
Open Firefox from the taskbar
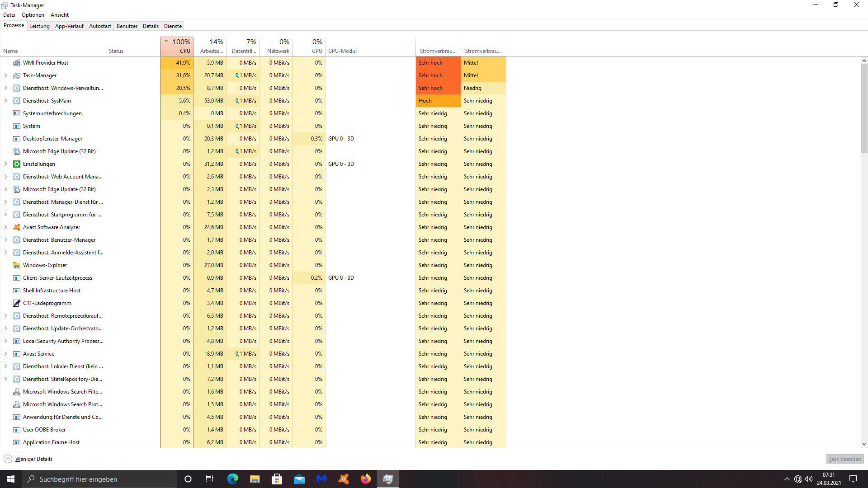pyautogui.click(x=365, y=479)
